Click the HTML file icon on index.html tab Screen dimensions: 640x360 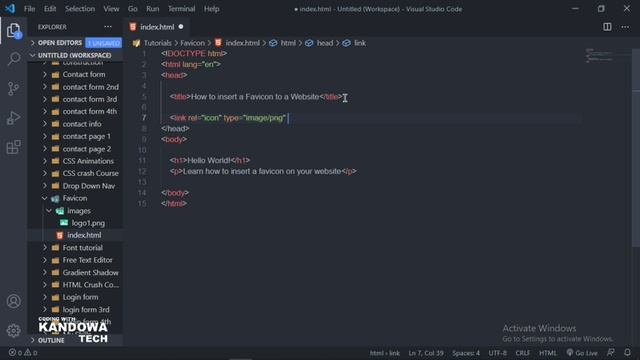click(133, 27)
